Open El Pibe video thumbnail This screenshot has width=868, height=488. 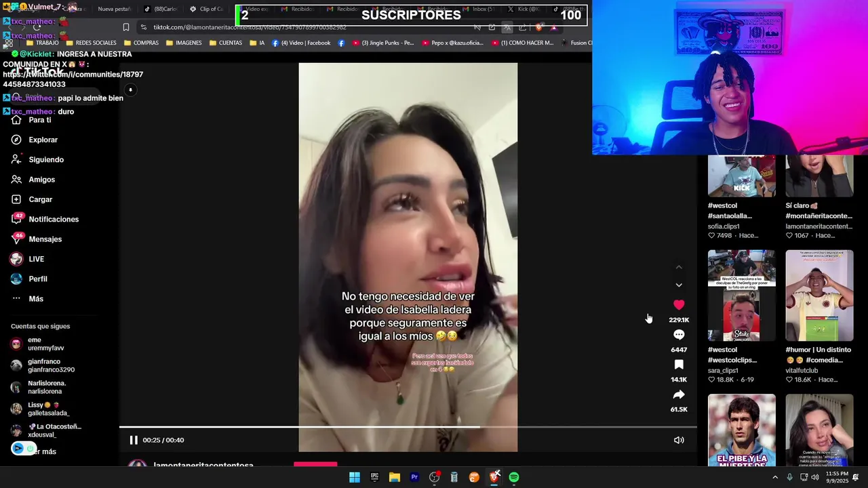coord(741,430)
